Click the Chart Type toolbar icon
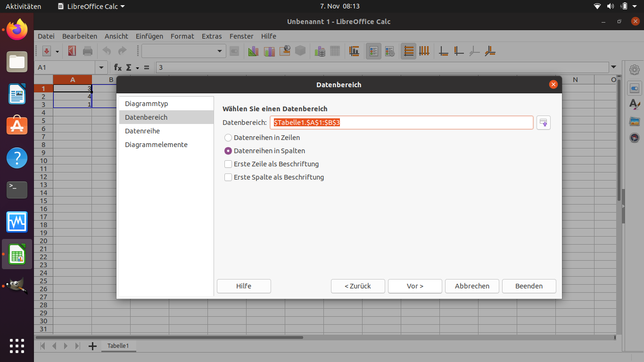This screenshot has width=644, height=362. click(254, 51)
